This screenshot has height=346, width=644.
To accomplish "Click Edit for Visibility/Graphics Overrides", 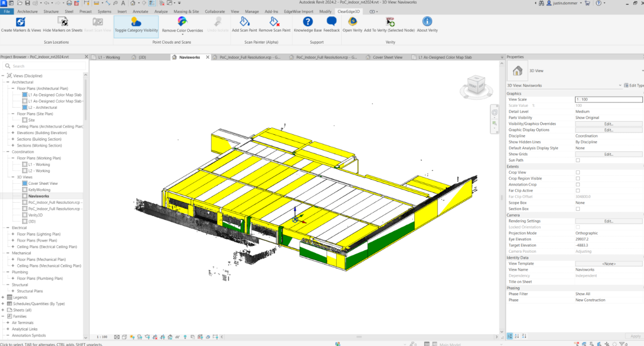I will [x=608, y=124].
